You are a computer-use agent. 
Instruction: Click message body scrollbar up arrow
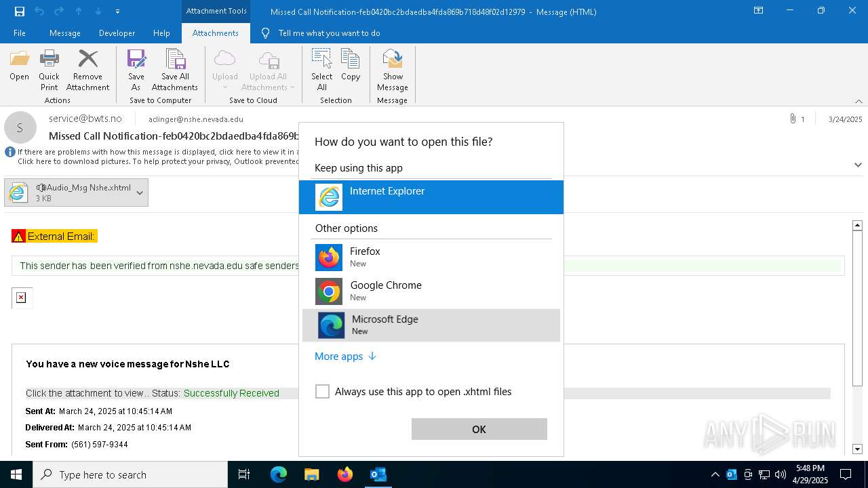[x=857, y=225]
